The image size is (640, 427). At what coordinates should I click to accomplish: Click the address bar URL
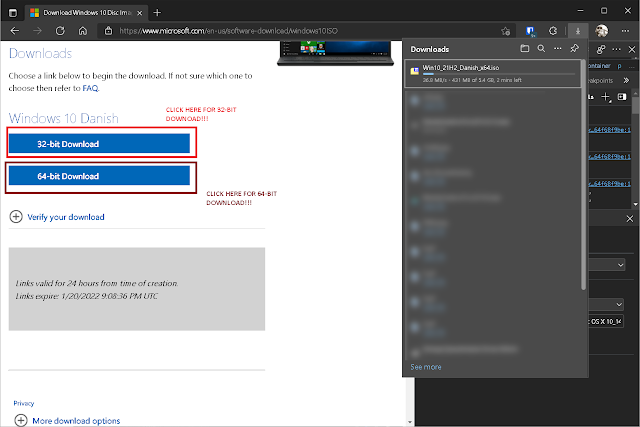point(229,31)
